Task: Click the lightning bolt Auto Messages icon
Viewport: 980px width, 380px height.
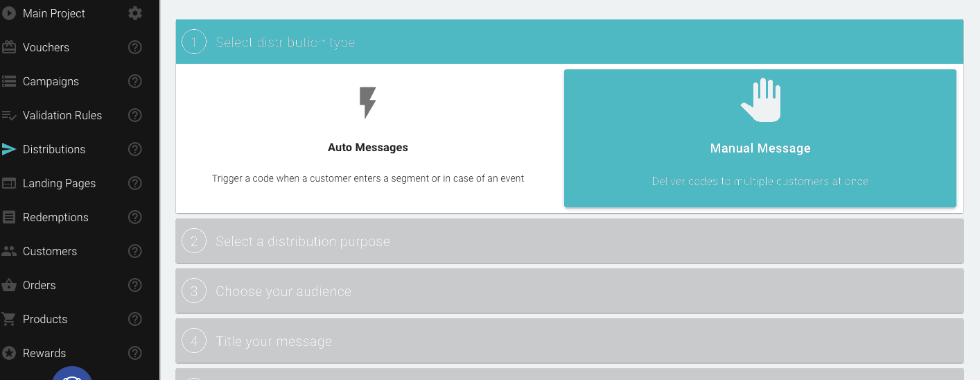Action: [367, 103]
